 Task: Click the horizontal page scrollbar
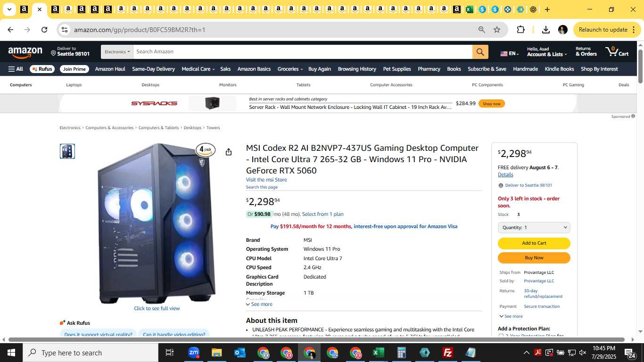click(316, 339)
